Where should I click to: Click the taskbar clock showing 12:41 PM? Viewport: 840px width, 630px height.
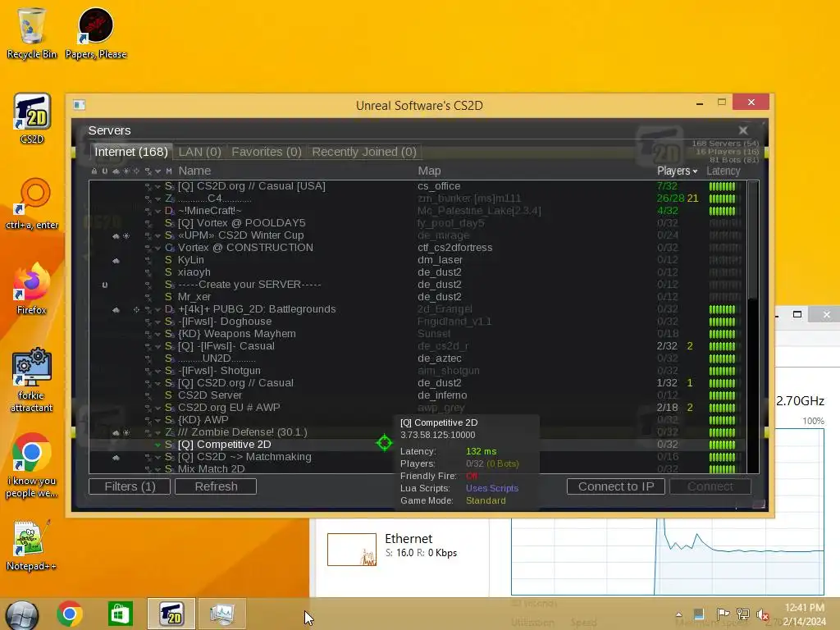pos(804,614)
